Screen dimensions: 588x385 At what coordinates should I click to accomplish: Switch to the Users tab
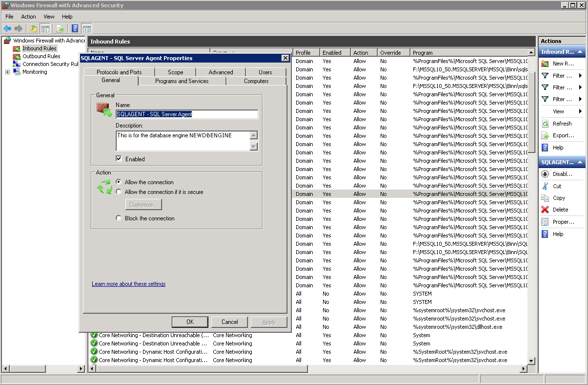coord(265,72)
